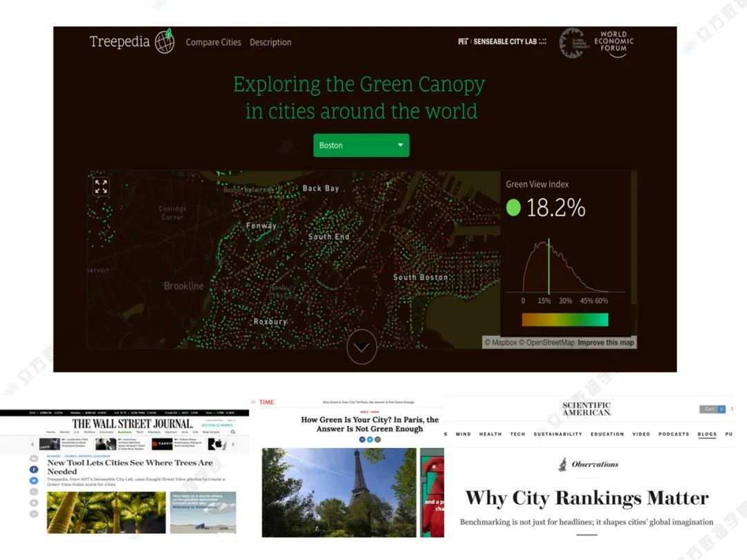The width and height of the screenshot is (747, 560).
Task: Click the World Economic Forum logo
Action: (614, 44)
